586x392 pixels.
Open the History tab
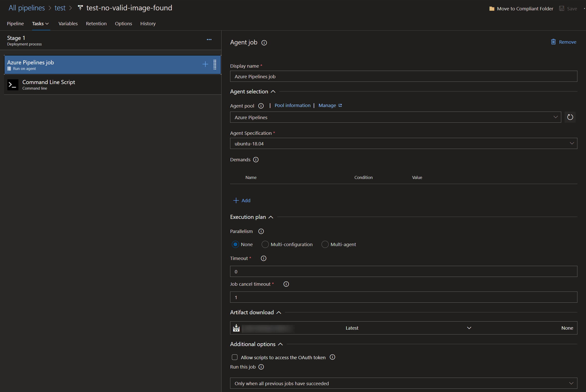coord(148,23)
